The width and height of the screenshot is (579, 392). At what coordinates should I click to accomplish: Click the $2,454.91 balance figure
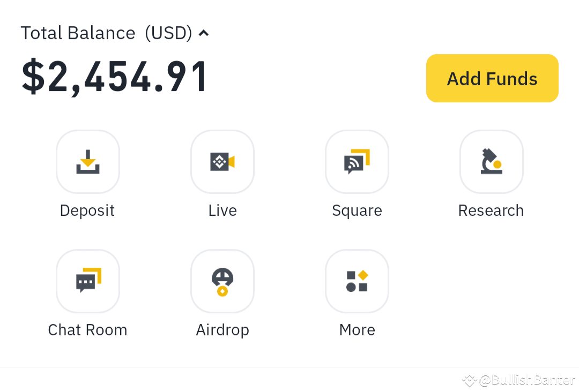point(114,77)
